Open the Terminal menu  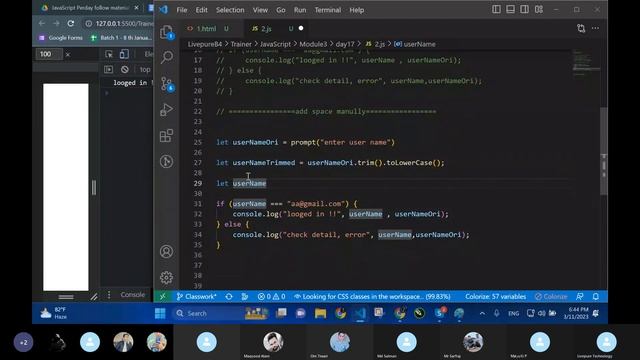[327, 10]
